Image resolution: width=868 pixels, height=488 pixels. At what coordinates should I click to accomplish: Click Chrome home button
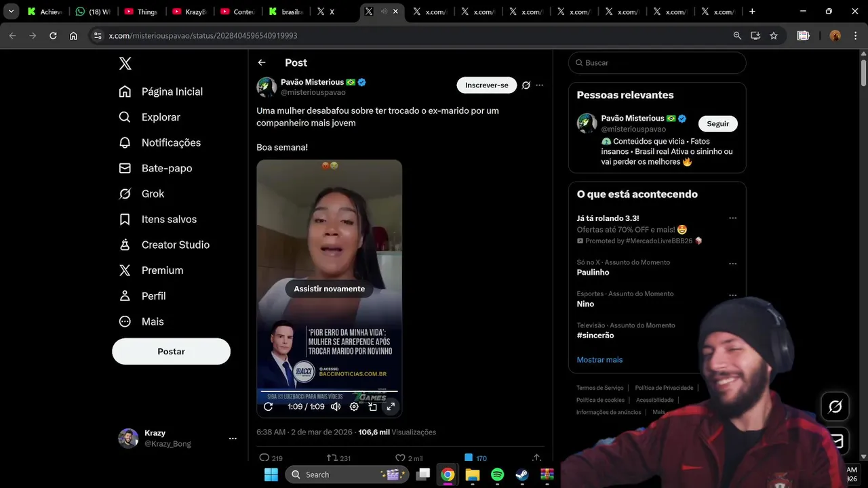(x=73, y=35)
